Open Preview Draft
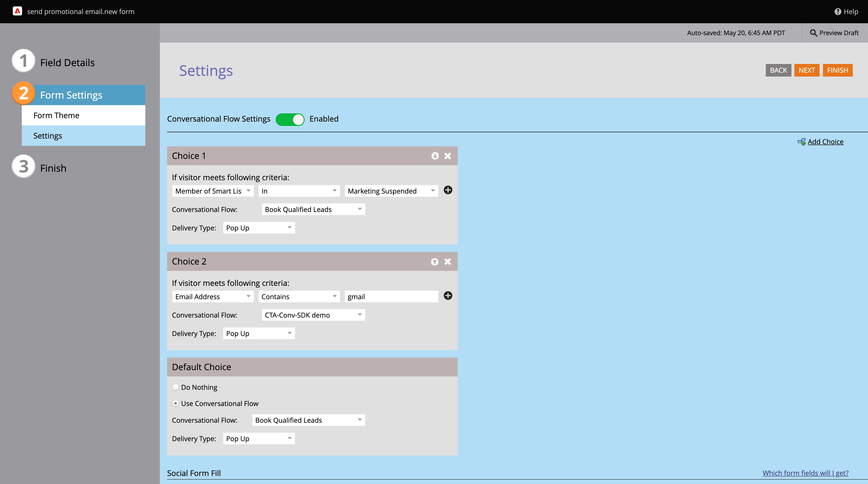Viewport: 868px width, 484px height. [x=834, y=33]
